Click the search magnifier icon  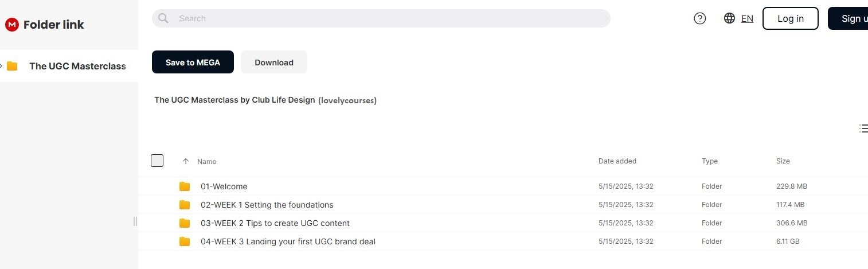tap(163, 18)
